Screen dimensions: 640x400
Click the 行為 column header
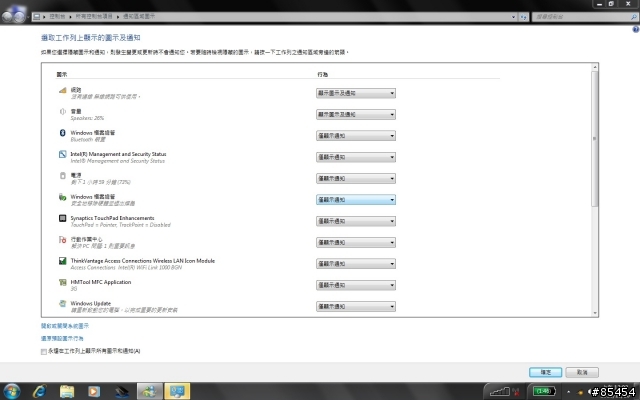tap(322, 74)
